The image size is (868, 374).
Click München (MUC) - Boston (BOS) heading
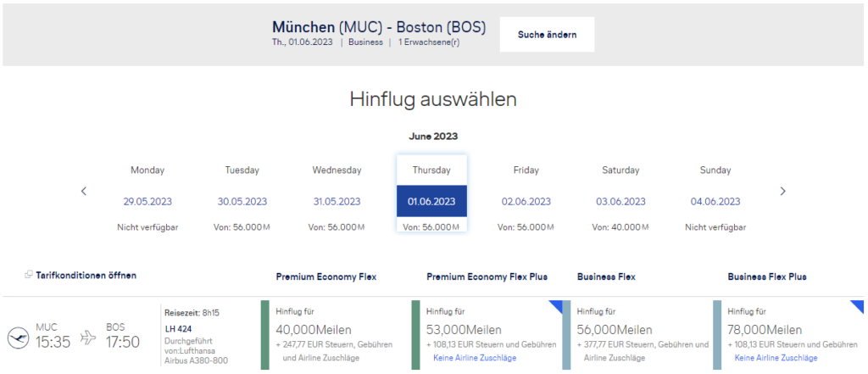(379, 27)
